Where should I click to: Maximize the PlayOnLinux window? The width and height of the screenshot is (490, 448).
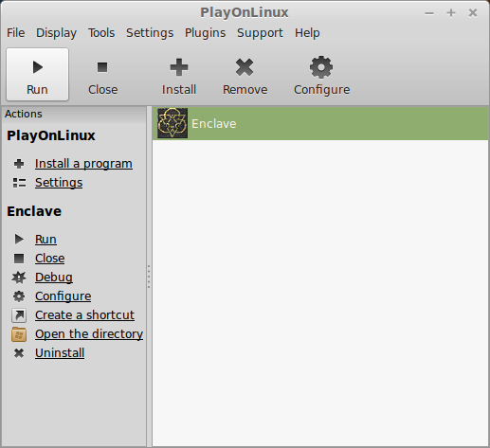point(451,13)
